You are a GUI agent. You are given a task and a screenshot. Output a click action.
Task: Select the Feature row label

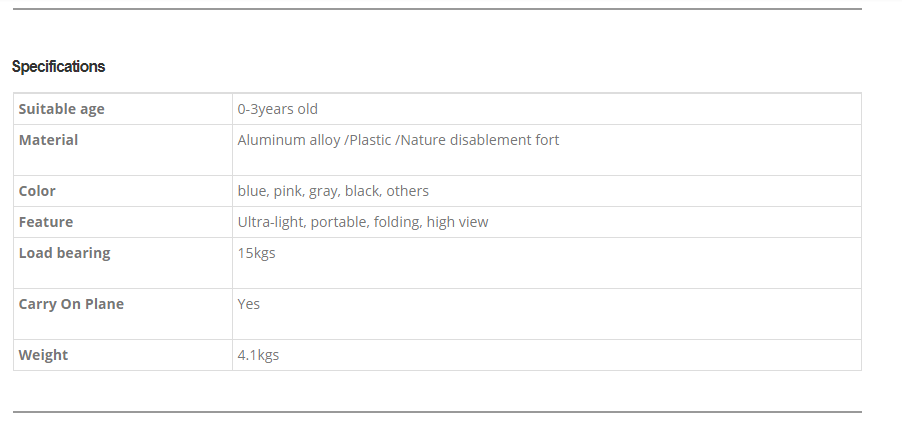click(45, 222)
